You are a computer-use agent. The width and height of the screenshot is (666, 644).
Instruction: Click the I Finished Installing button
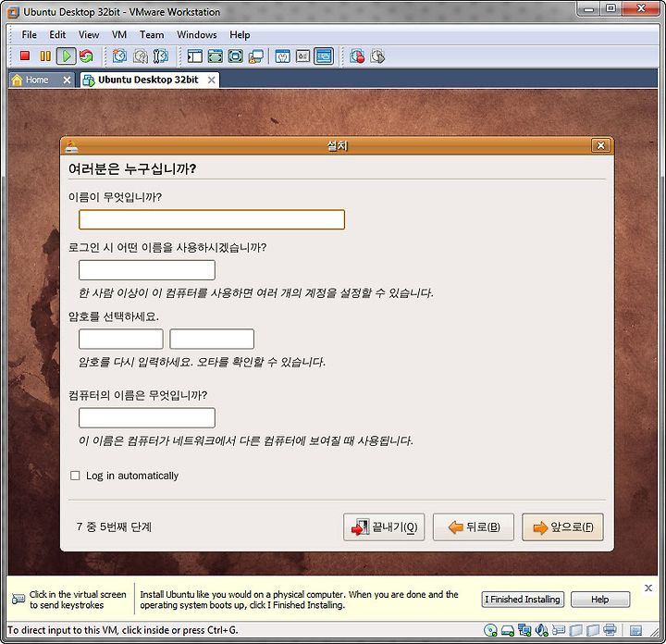[x=523, y=600]
